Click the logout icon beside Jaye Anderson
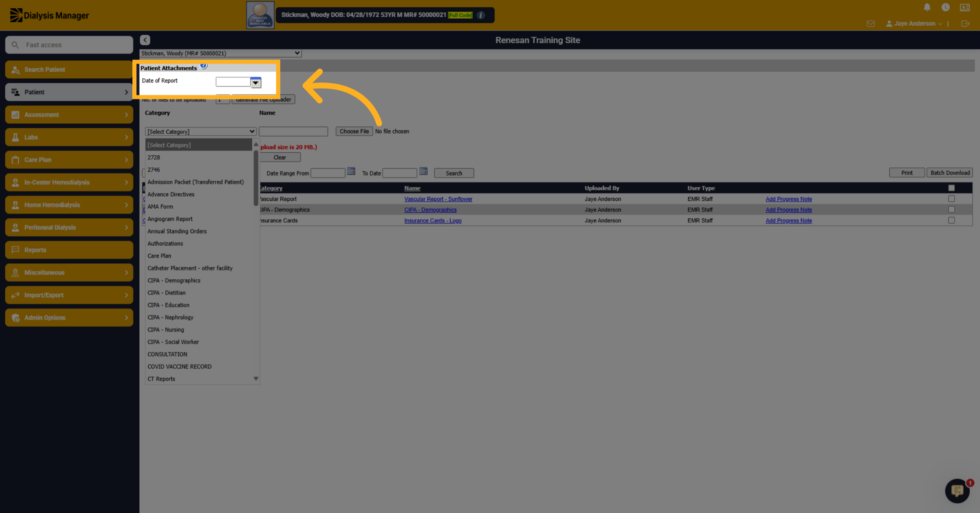This screenshot has width=980, height=513. pos(965,24)
